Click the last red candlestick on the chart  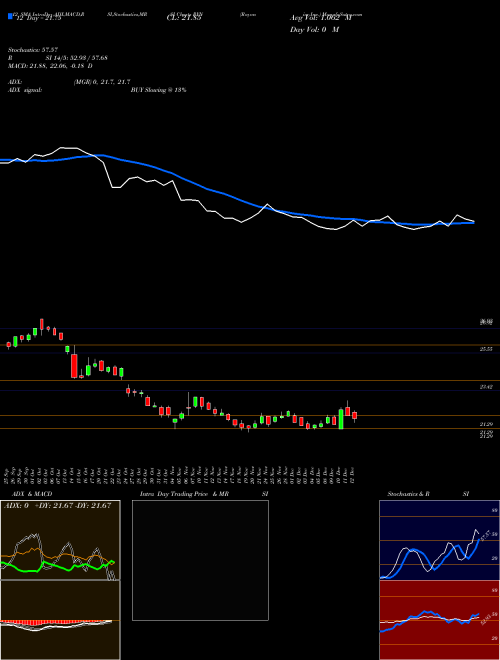tap(354, 415)
